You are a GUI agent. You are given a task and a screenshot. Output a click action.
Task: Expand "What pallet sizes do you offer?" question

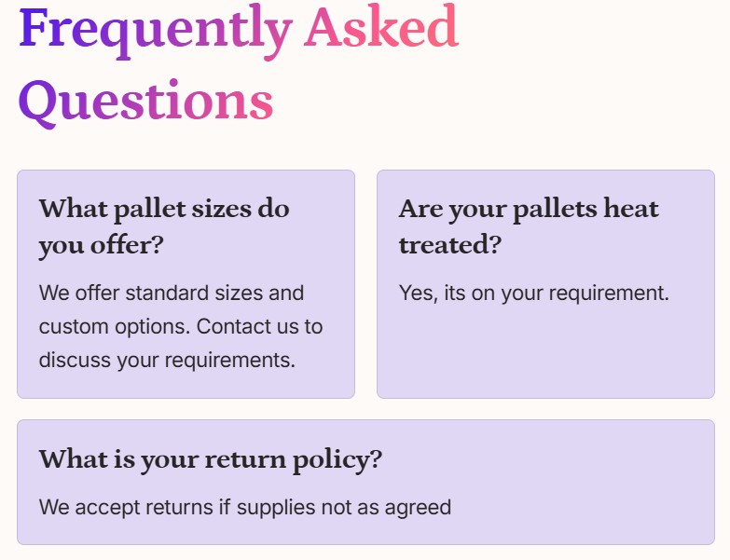point(164,226)
